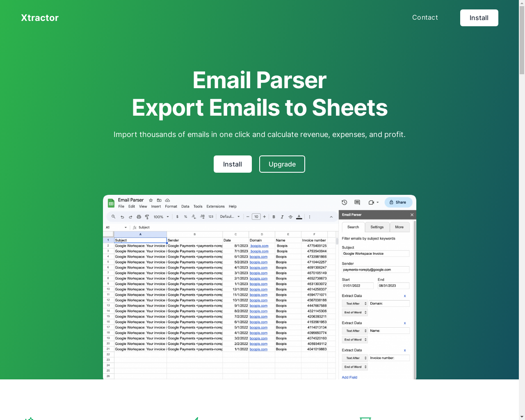Click the Install button in top navigation

479,18
